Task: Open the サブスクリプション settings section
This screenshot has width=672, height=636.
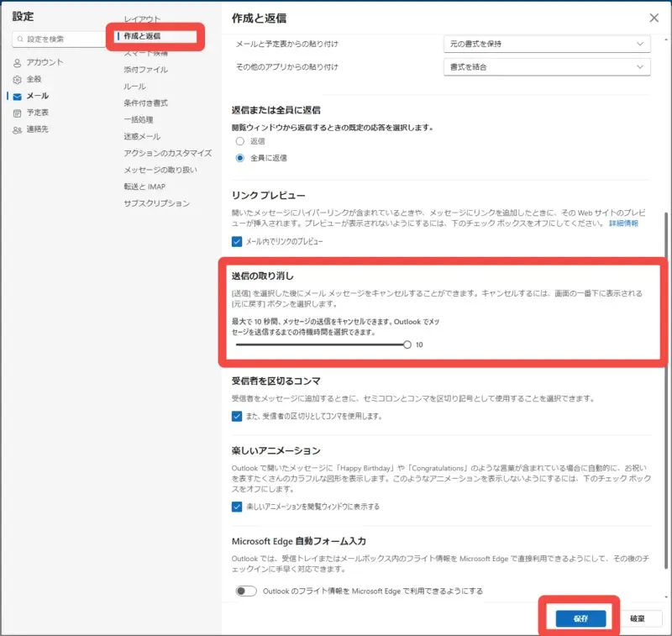Action: [x=156, y=203]
